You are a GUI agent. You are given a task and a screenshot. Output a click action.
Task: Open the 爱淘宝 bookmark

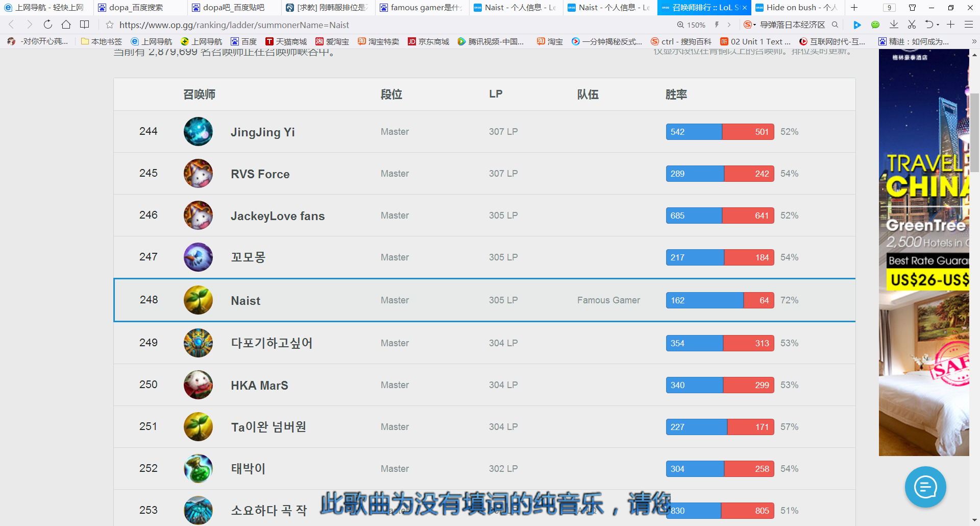[332, 41]
